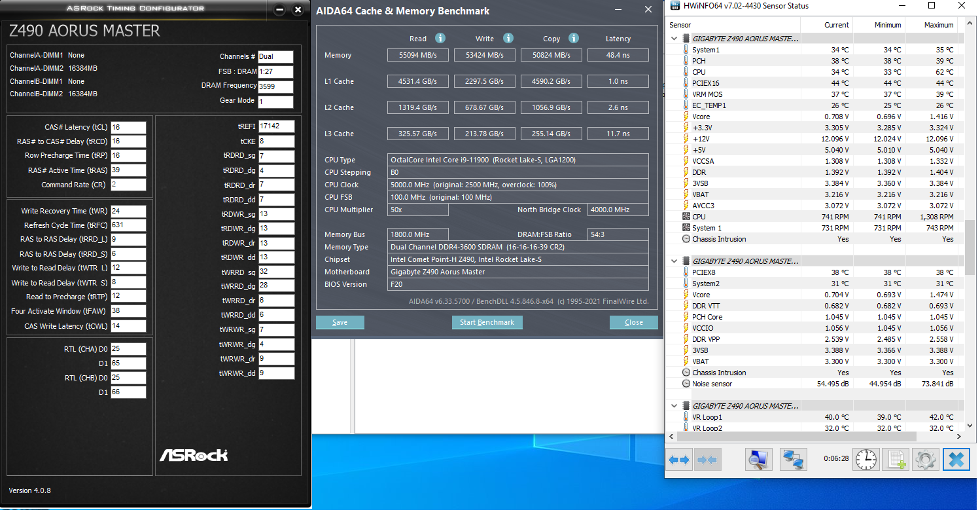The width and height of the screenshot is (980, 516).
Task: Collapse the sensor group containing VR Loop1
Action: 674,406
